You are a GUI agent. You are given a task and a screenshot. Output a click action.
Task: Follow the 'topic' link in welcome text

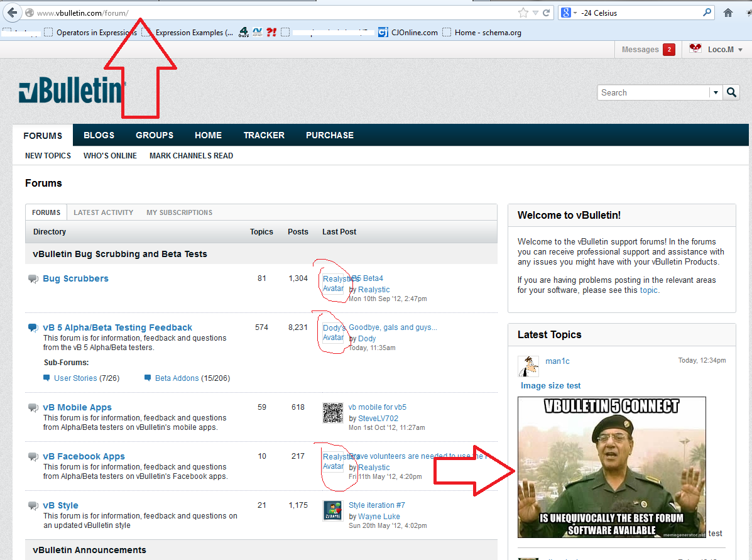tap(649, 290)
